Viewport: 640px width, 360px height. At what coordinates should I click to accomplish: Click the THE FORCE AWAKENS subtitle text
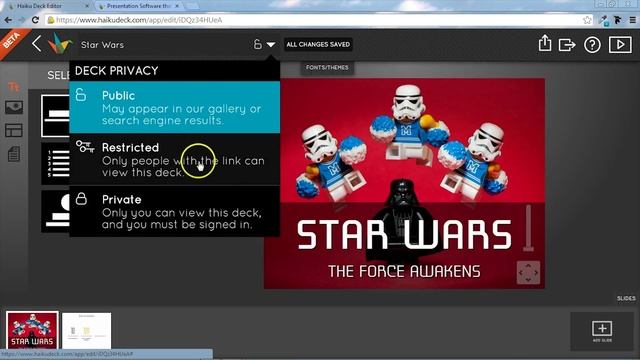pos(404,271)
